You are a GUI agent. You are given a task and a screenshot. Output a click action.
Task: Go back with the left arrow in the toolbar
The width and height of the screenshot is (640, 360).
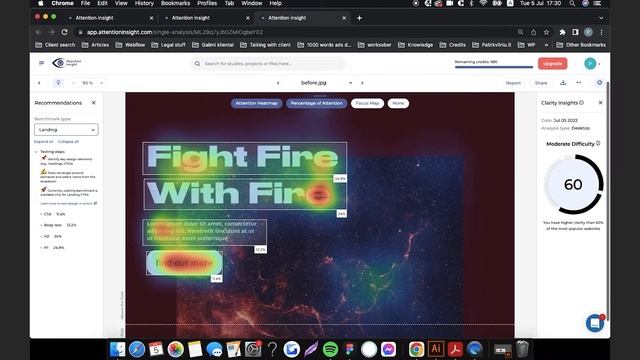[x=39, y=83]
